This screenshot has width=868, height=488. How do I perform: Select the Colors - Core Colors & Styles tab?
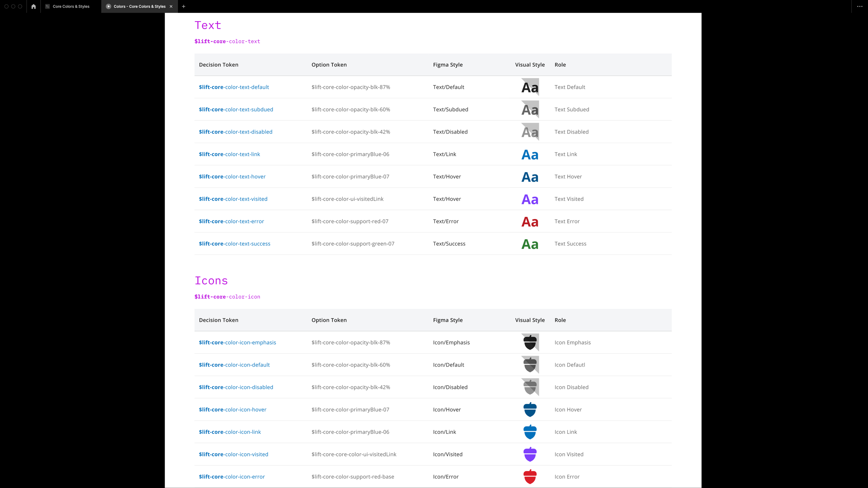point(139,6)
